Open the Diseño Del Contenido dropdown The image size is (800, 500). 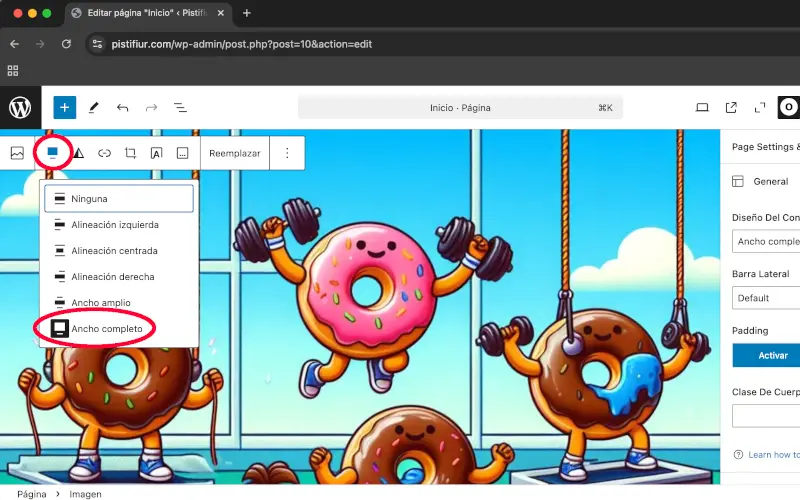click(766, 241)
